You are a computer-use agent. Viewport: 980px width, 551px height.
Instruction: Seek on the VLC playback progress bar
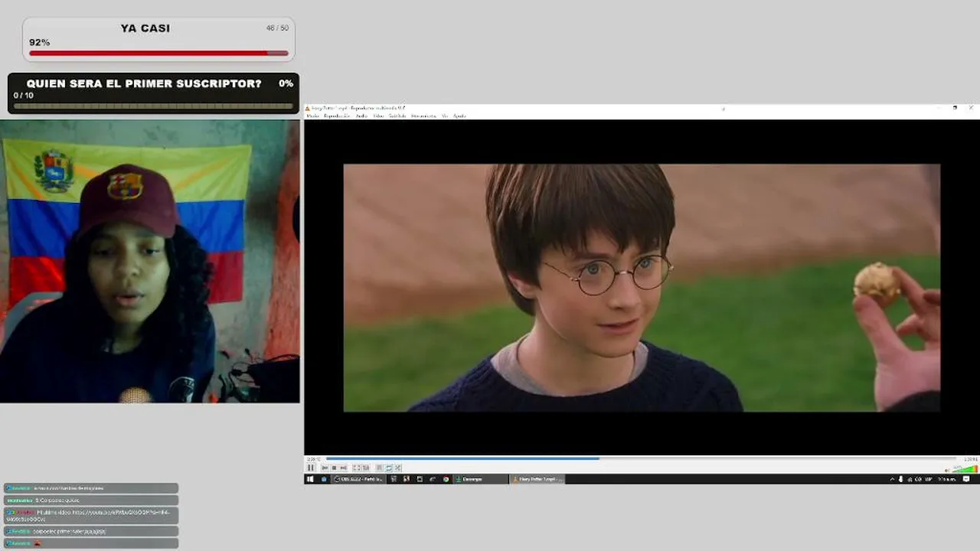pyautogui.click(x=641, y=458)
